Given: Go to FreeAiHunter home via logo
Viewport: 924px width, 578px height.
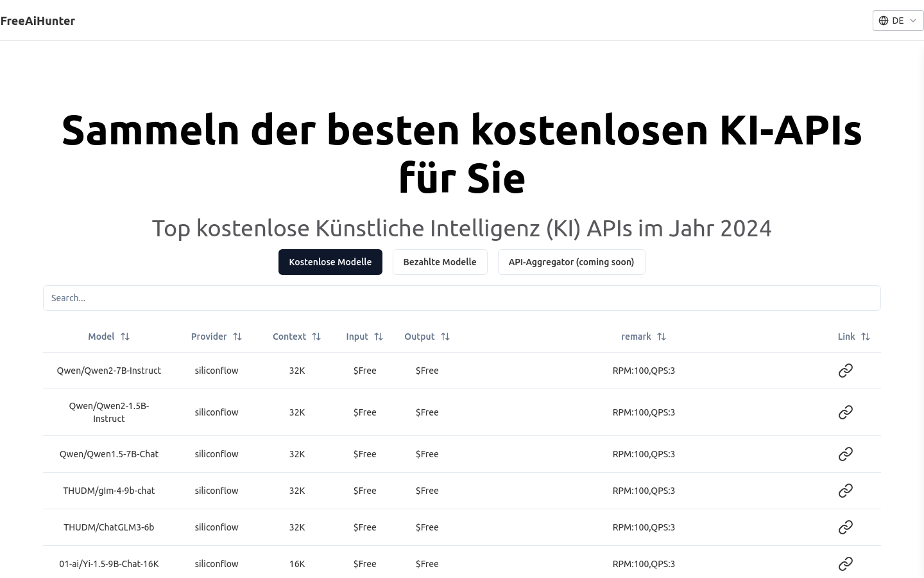Looking at the screenshot, I should pyautogui.click(x=38, y=21).
